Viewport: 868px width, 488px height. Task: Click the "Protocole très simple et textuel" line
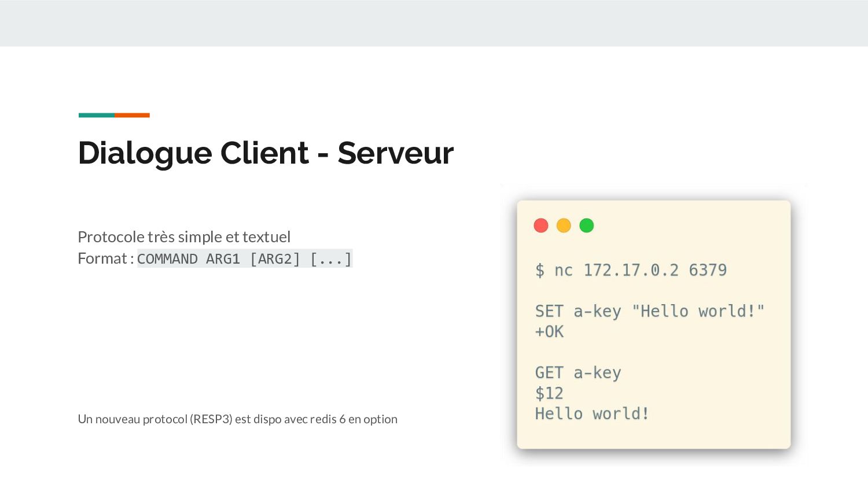(x=184, y=237)
